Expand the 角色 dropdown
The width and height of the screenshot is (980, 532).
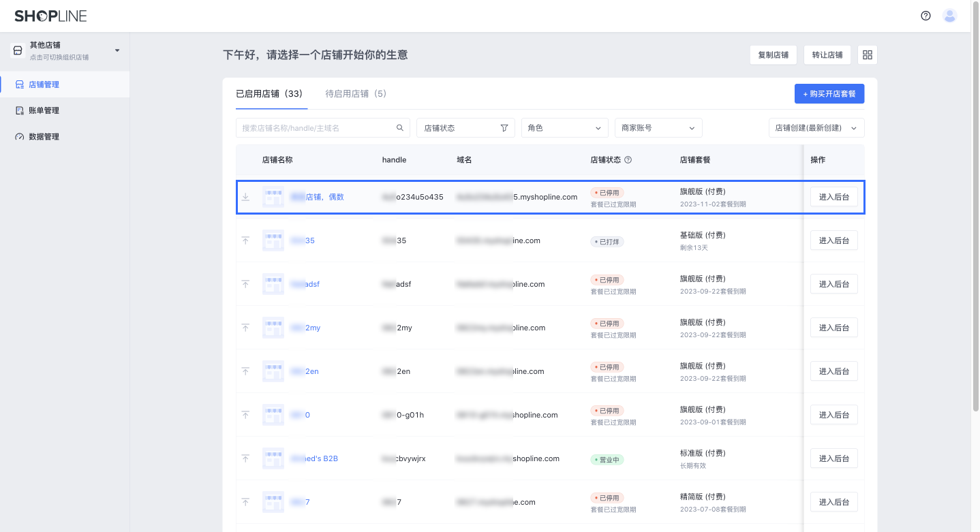(564, 127)
